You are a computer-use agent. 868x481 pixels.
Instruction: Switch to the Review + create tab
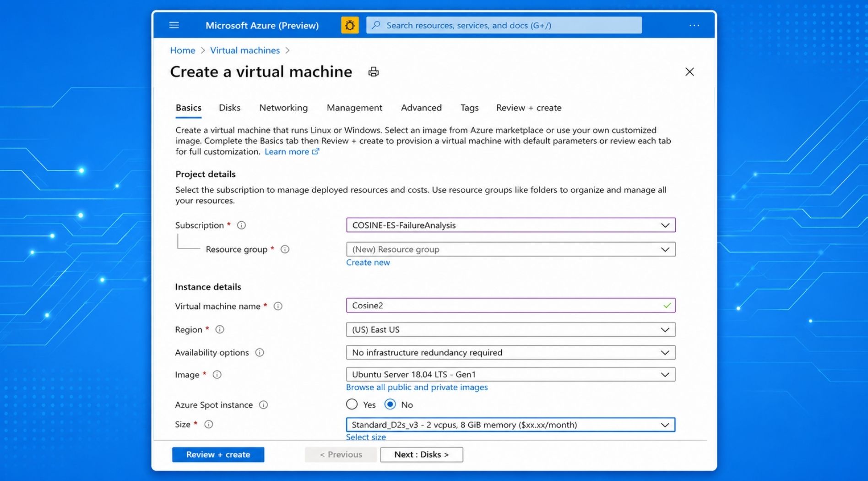point(529,108)
